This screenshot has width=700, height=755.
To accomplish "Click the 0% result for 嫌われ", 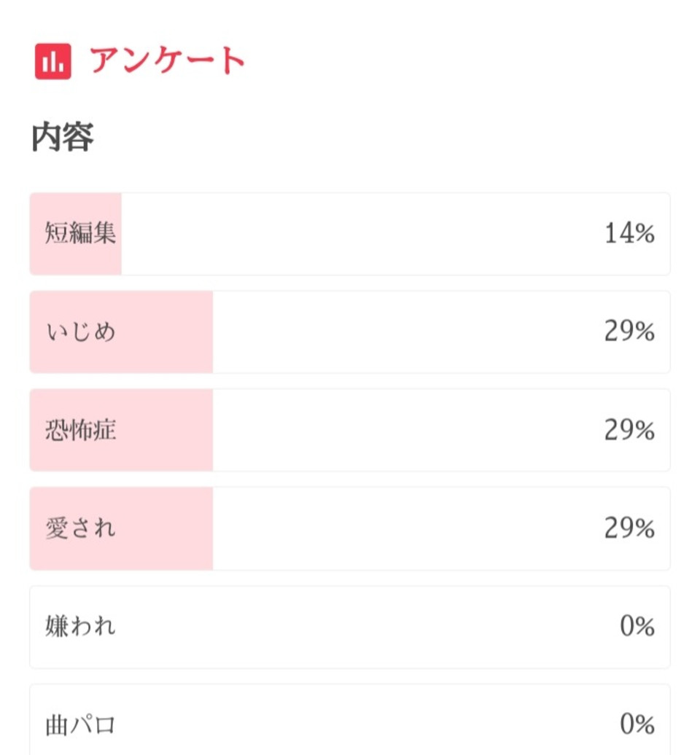I will click(637, 627).
